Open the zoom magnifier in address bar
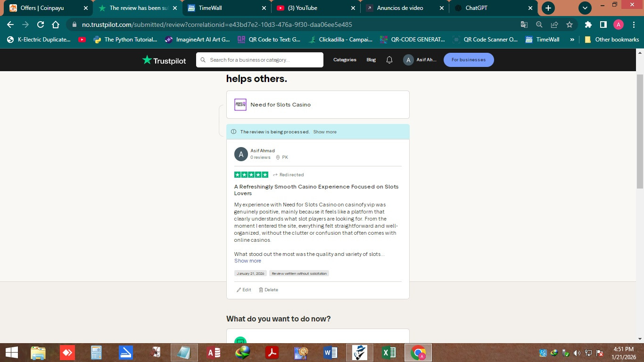This screenshot has width=644, height=362. (x=539, y=25)
